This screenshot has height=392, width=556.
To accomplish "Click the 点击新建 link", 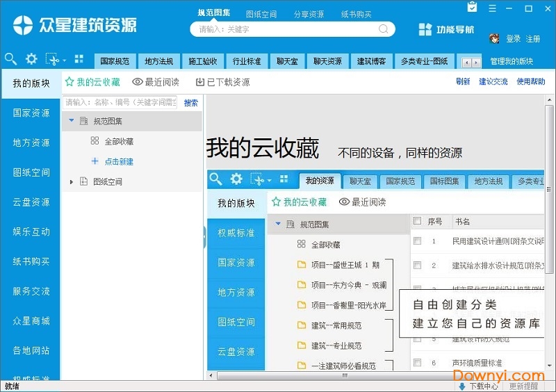I will pyautogui.click(x=119, y=161).
